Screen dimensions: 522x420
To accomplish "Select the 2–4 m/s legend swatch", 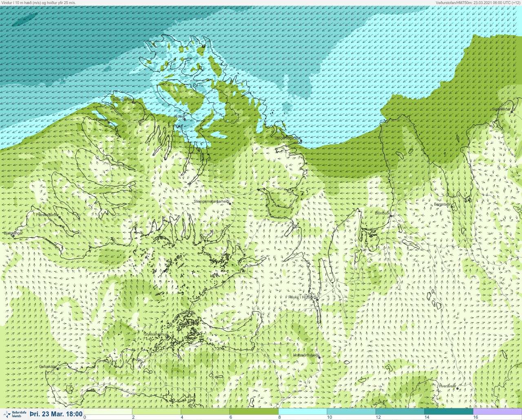I will 157,411.
